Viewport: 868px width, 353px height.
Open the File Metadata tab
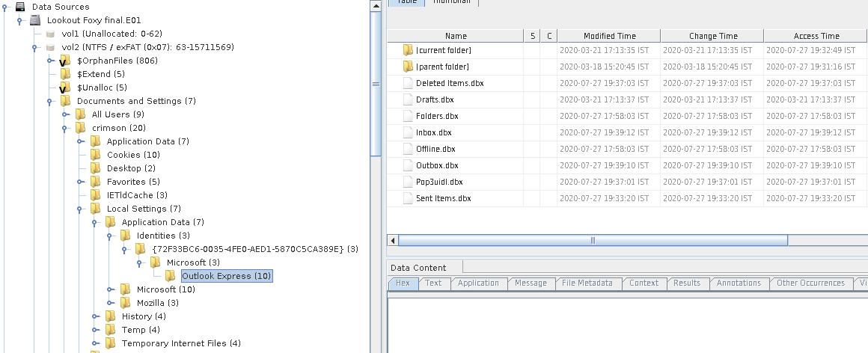[x=587, y=283]
